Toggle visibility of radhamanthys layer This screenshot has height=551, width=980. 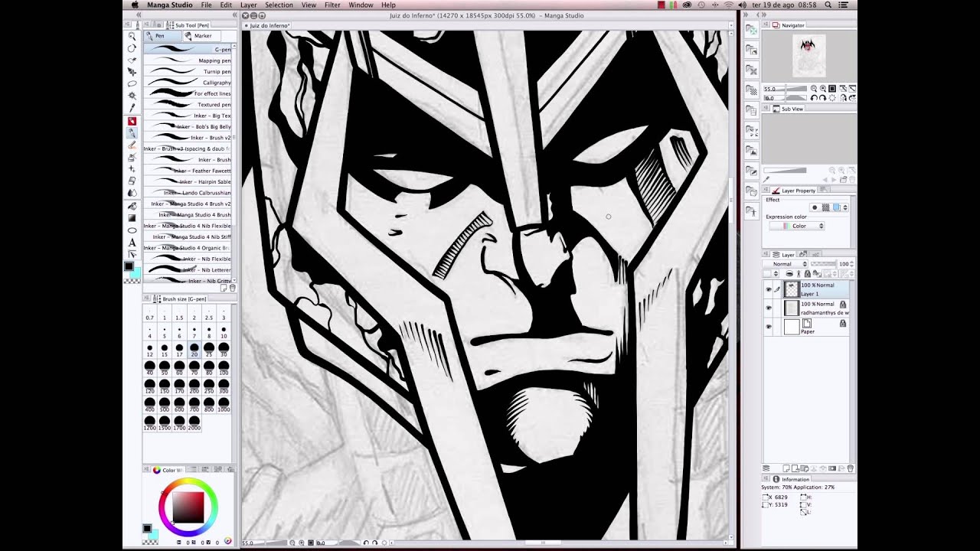tap(768, 308)
